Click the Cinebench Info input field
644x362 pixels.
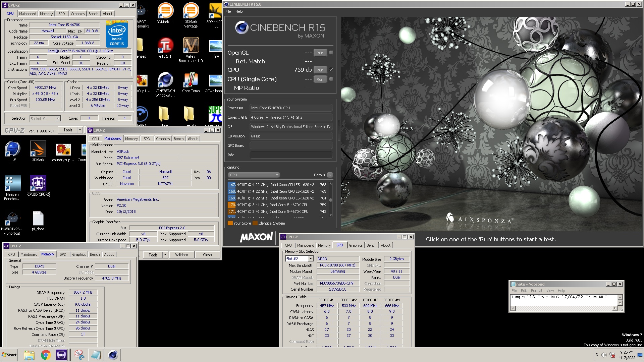point(291,155)
